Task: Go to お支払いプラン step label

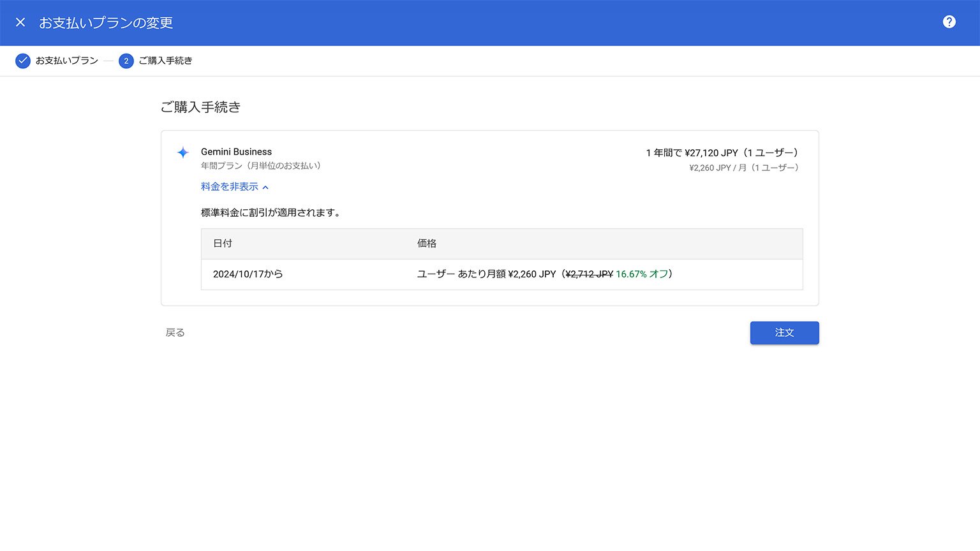Action: click(67, 61)
